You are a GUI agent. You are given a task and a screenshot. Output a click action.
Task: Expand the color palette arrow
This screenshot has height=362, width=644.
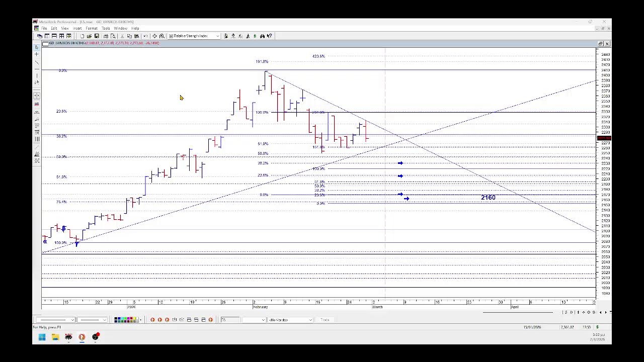pos(140,320)
